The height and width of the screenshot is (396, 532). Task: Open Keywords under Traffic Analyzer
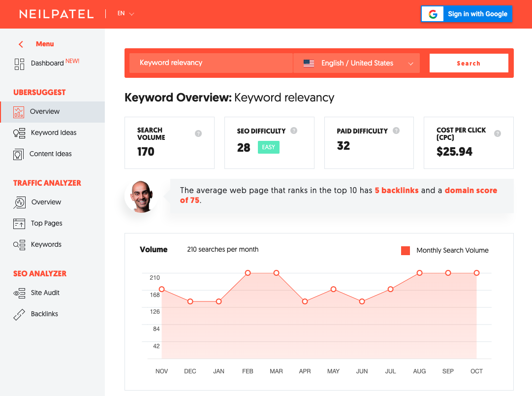coord(46,244)
